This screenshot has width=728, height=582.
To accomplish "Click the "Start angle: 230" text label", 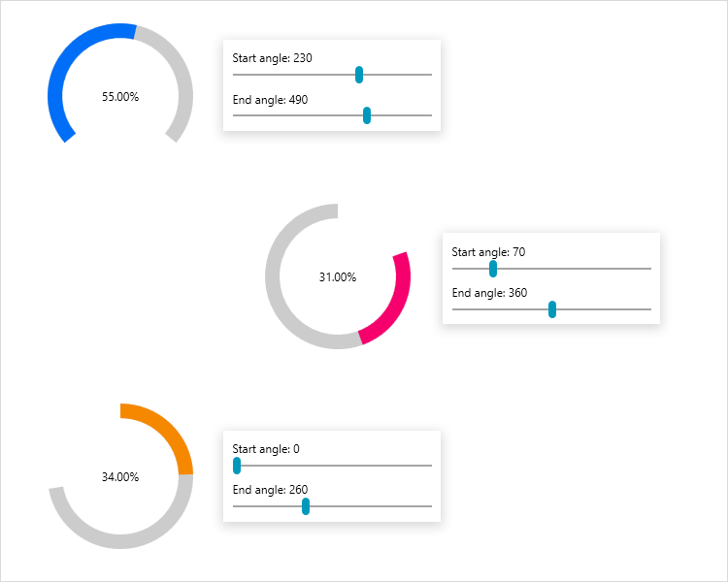I will (273, 58).
